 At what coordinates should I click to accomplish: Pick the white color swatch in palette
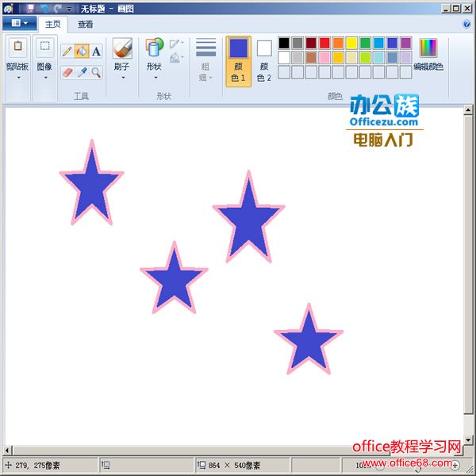(284, 58)
